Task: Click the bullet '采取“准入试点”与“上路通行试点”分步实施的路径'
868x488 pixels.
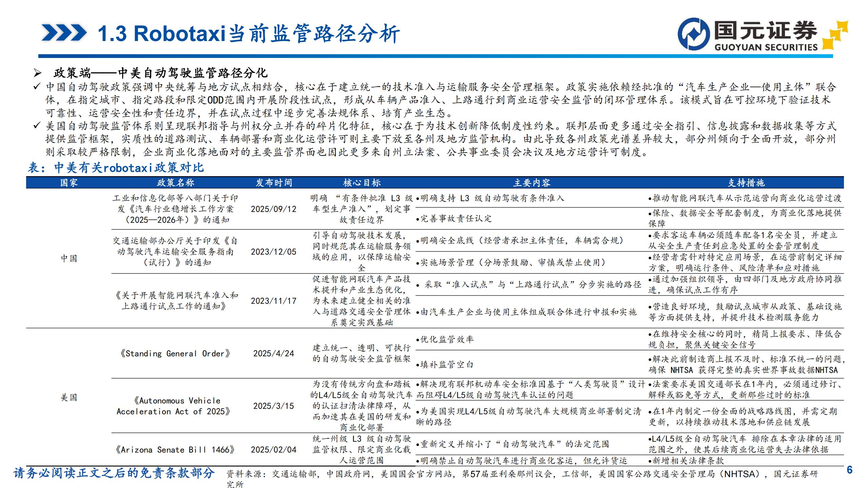Action: [529, 285]
